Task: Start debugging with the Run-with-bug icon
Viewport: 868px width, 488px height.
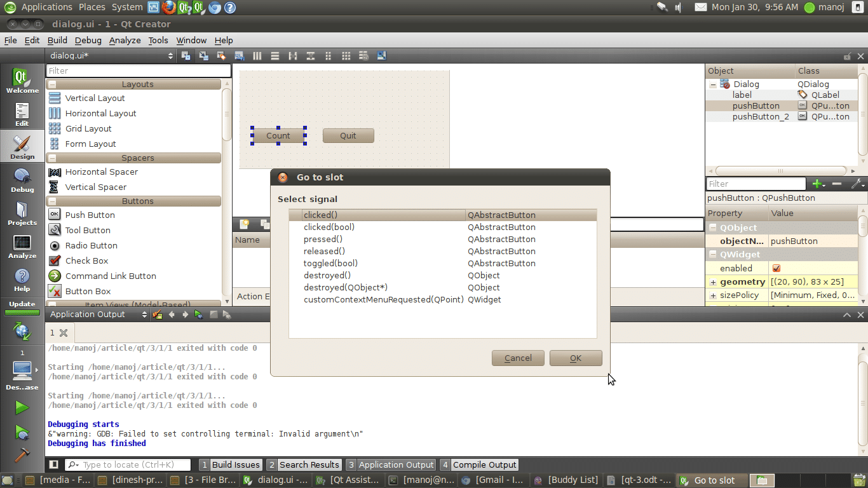Action: 22,432
